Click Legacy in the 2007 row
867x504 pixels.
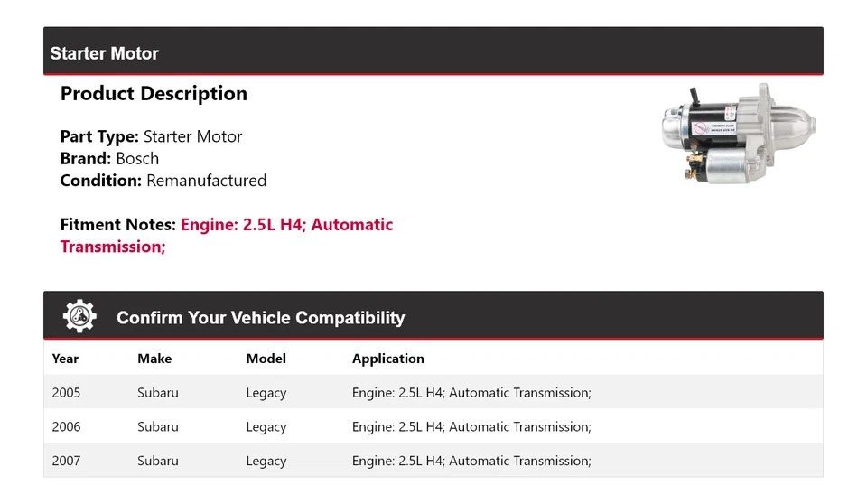pos(266,461)
